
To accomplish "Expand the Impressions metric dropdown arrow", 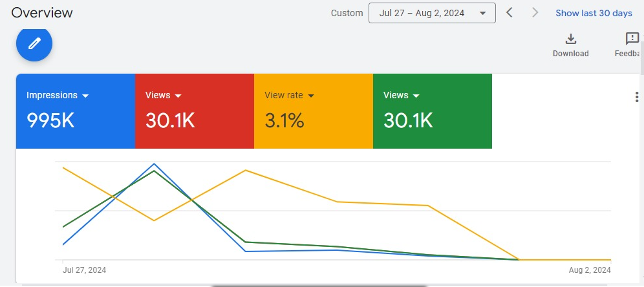I will 85,96.
